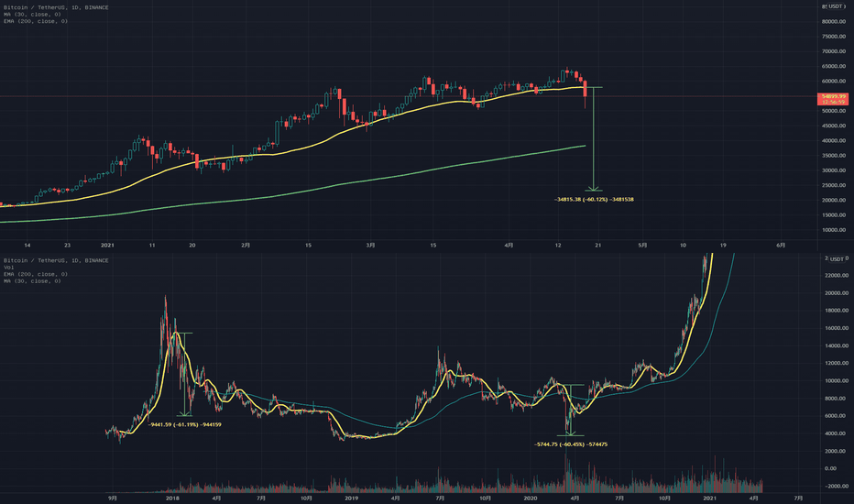
Task: Open the USDT currency selector on lower chart
Action: click(836, 258)
